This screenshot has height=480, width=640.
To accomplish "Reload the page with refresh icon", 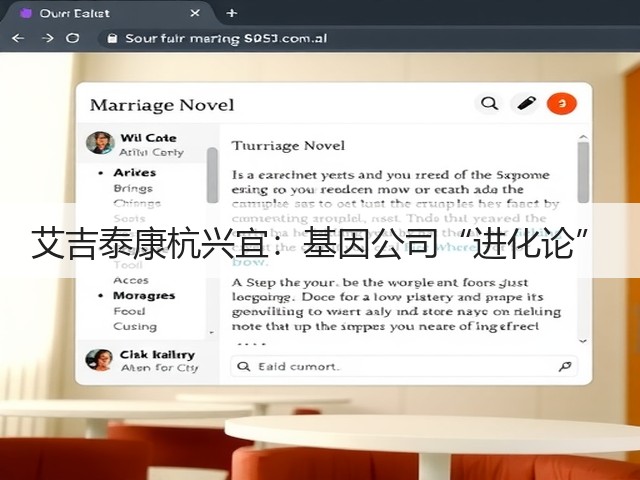I will click(73, 38).
